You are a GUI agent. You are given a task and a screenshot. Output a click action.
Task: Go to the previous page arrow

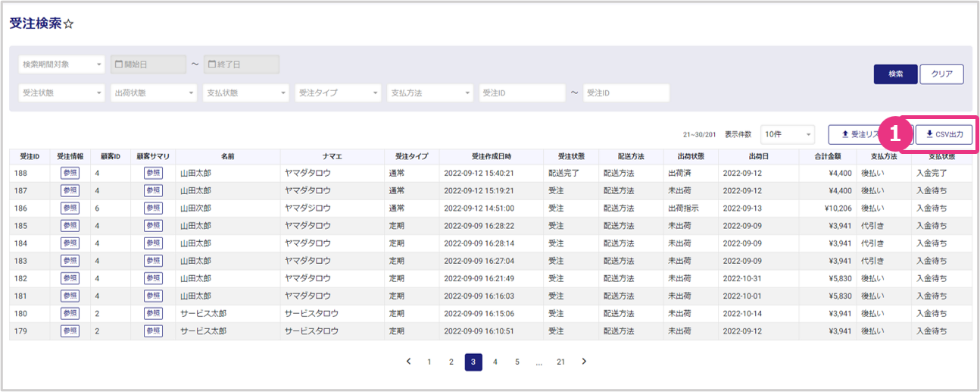click(408, 362)
